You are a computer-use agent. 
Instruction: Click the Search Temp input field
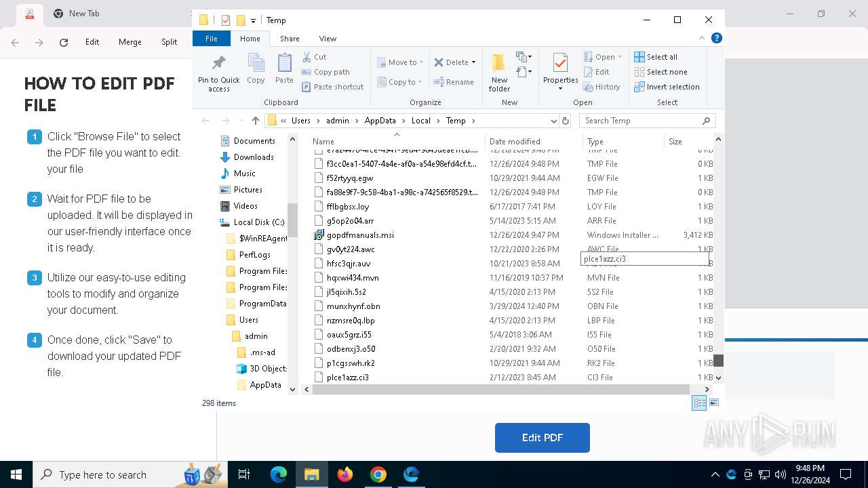pyautogui.click(x=642, y=121)
